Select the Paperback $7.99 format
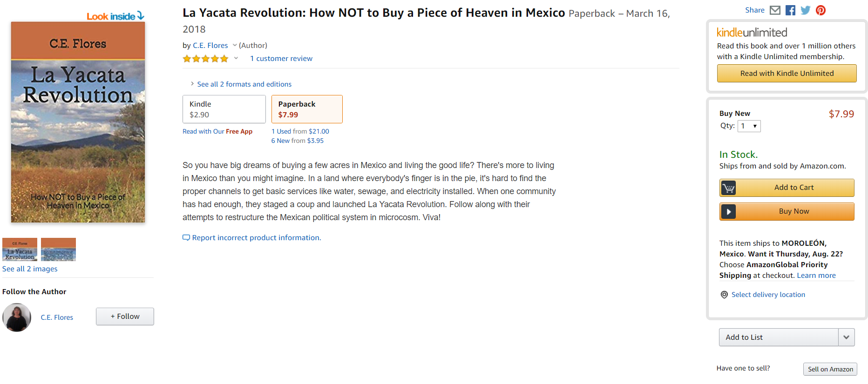 [307, 109]
